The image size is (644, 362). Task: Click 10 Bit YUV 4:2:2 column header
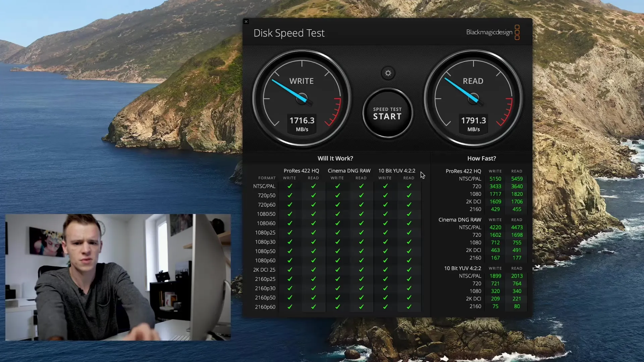(x=397, y=171)
